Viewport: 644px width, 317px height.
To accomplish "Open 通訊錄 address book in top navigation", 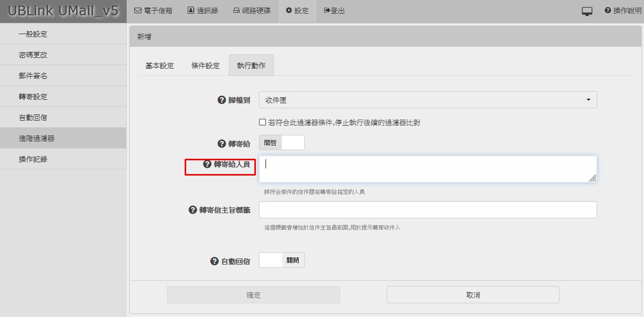I will 203,11.
